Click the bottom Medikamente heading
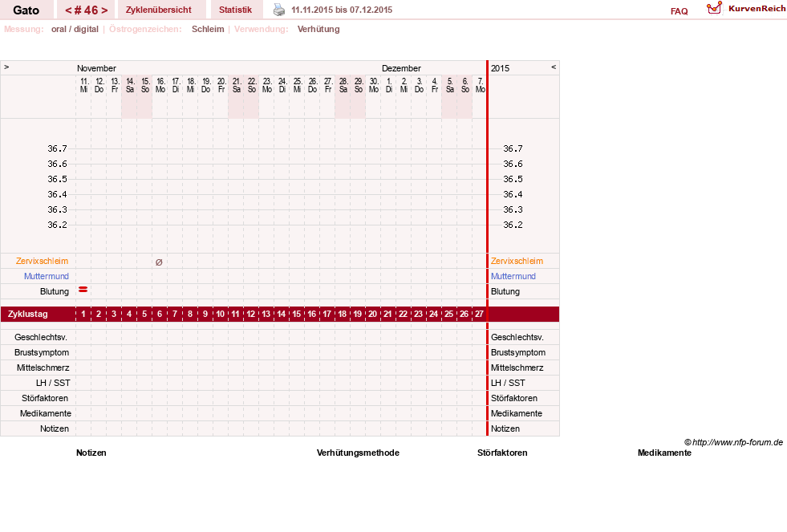The width and height of the screenshot is (787, 532). [x=664, y=453]
